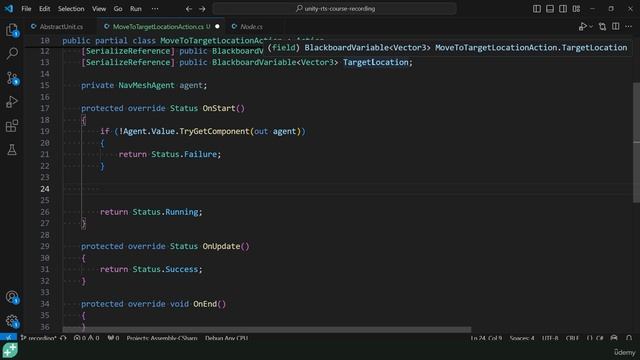Change line endings via CRLF
The height and width of the screenshot is (360, 640).
click(572, 338)
